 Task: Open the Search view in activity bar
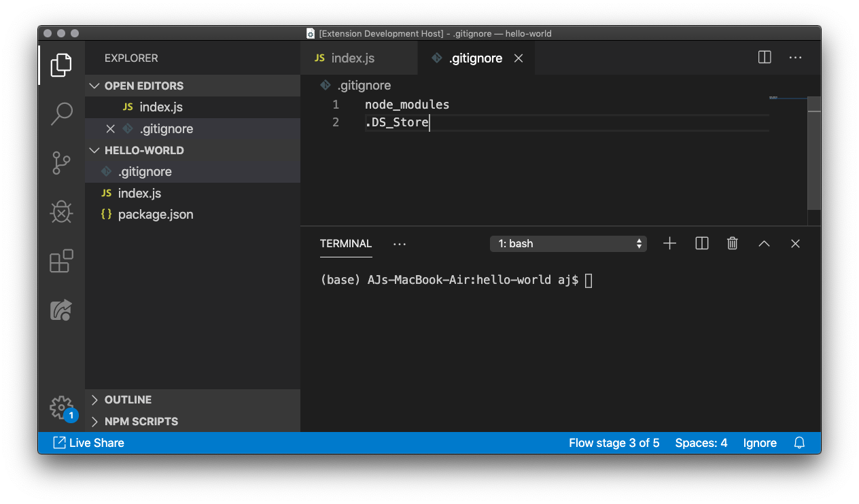(61, 113)
